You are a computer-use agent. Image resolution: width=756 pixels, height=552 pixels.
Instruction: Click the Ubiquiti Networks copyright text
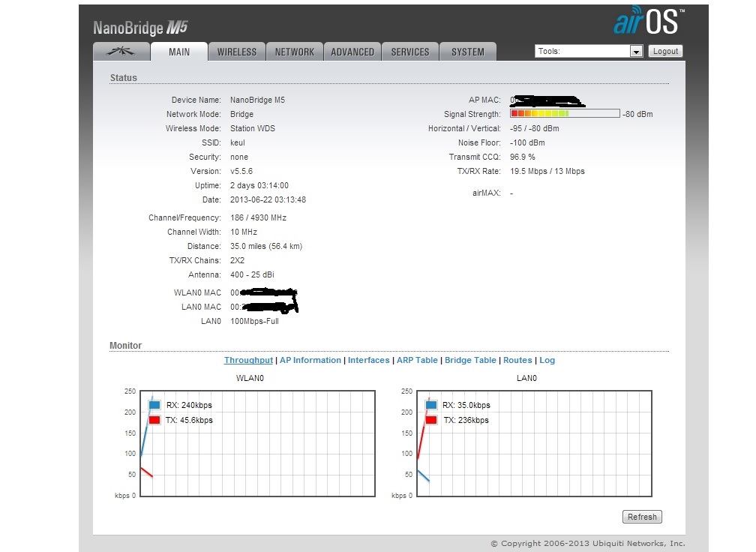tap(588, 543)
